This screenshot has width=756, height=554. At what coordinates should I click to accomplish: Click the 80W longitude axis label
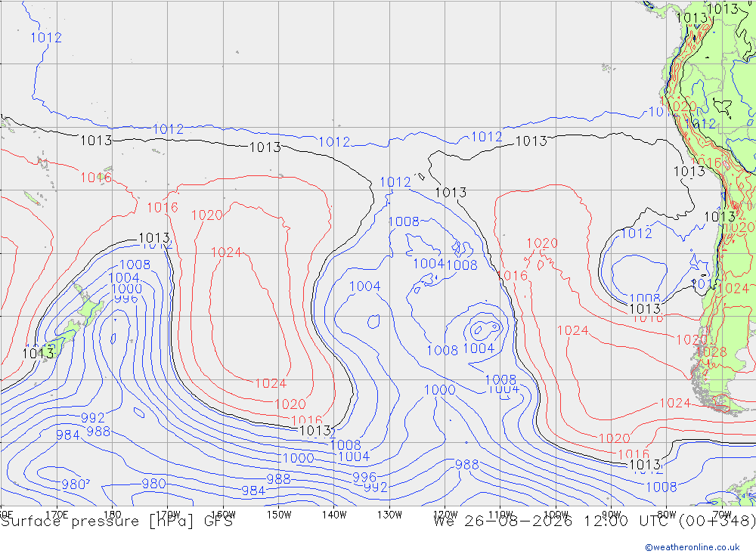click(666, 515)
